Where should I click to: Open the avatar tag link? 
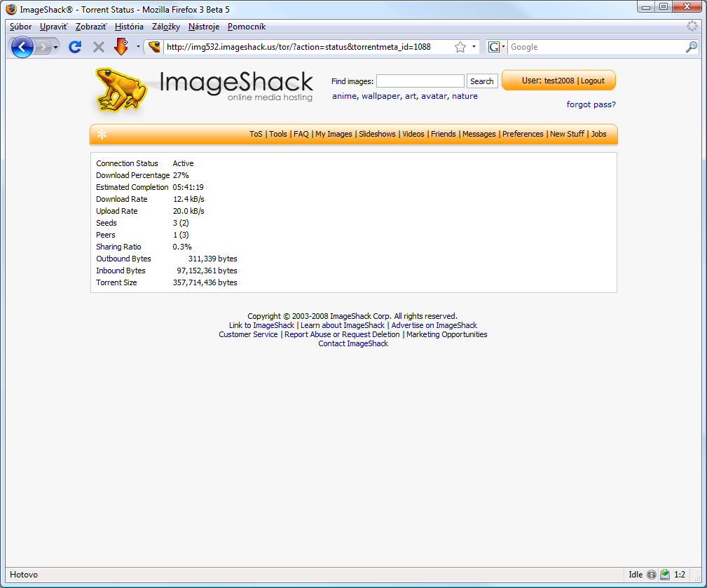(434, 96)
